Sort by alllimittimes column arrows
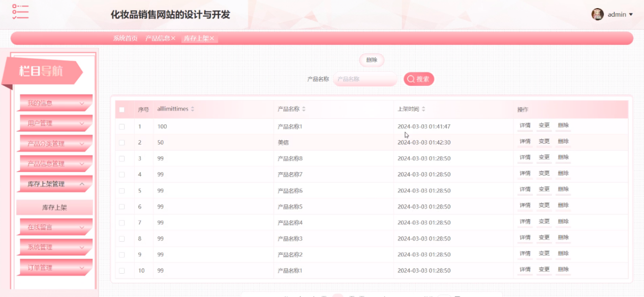Screen dimensions: 644x297 [193, 109]
